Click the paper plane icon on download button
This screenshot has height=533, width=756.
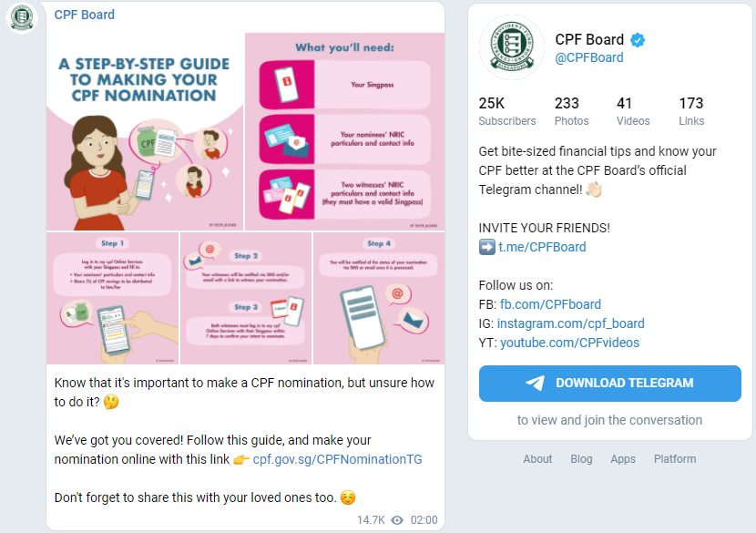click(x=536, y=383)
